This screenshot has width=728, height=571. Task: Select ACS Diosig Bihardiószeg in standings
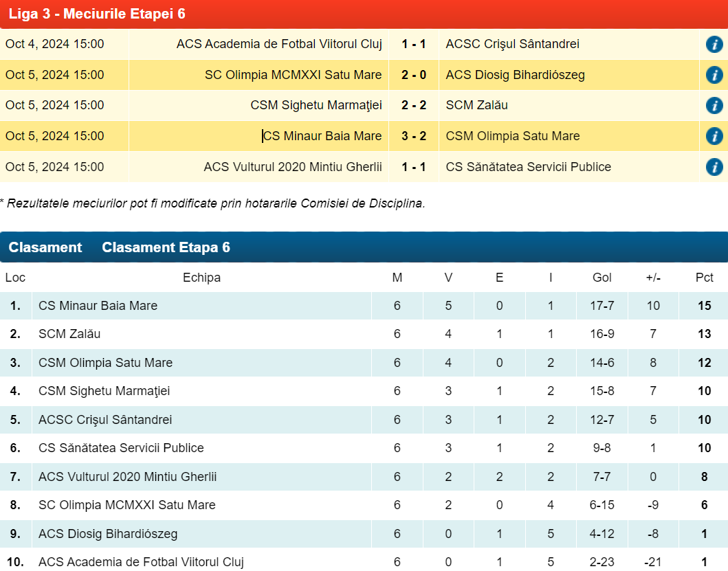tap(108, 534)
